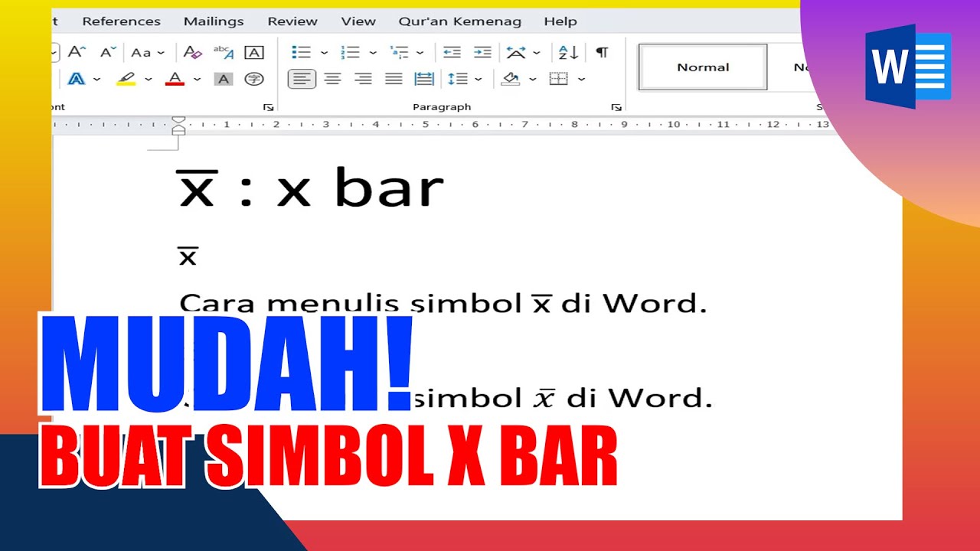Click the large heading 'x̄ : x bar'
980x551 pixels.
(311, 188)
